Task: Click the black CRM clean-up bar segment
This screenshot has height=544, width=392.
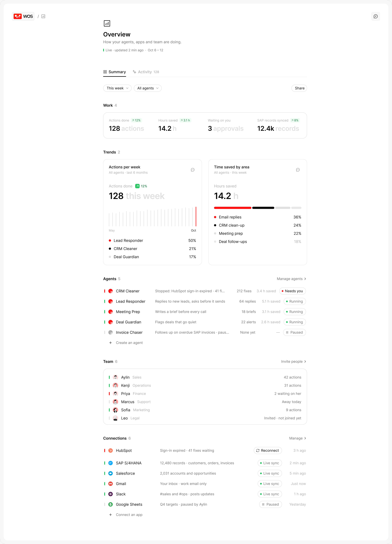Action: pos(263,208)
